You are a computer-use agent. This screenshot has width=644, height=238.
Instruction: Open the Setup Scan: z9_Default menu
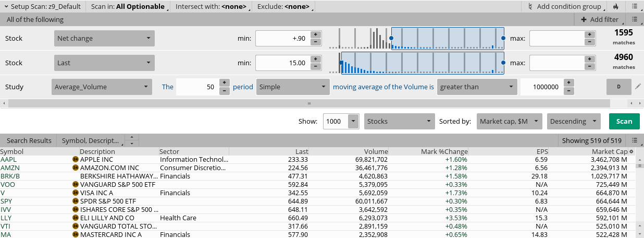(x=43, y=7)
